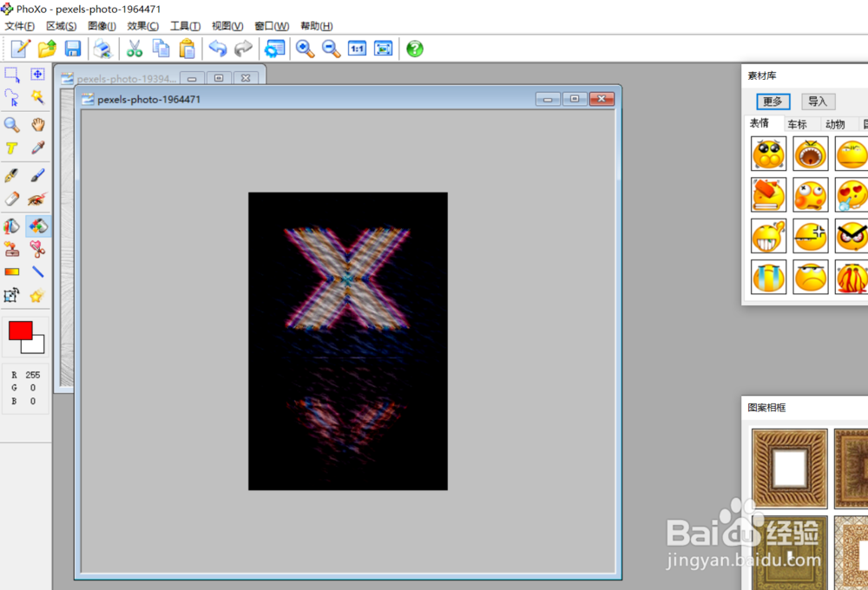Pick the screaming open-mouth emoji thumbnail
This screenshot has width=868, height=590.
click(x=811, y=154)
